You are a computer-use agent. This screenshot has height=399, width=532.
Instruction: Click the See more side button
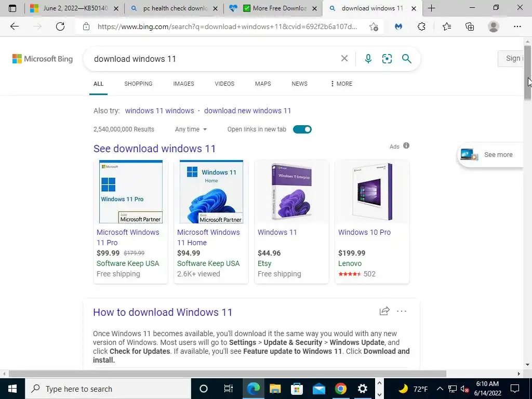click(x=490, y=155)
